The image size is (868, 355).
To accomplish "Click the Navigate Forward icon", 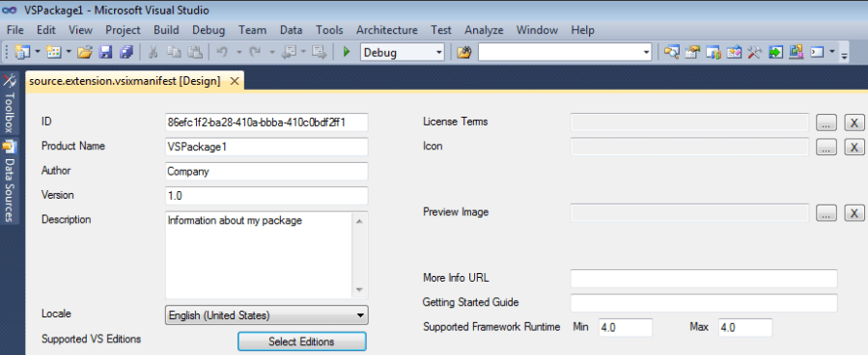I will tap(319, 52).
